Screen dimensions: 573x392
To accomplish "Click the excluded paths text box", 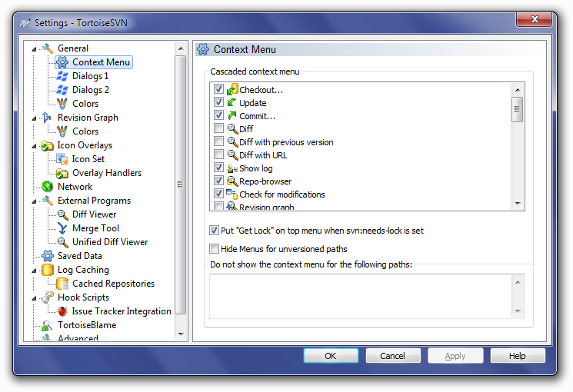I will pyautogui.click(x=361, y=296).
